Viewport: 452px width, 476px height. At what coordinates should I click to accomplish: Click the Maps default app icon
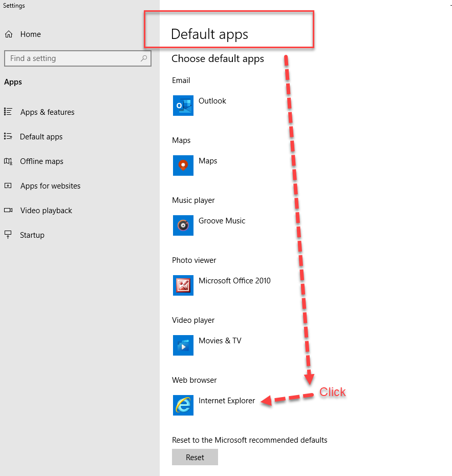183,165
